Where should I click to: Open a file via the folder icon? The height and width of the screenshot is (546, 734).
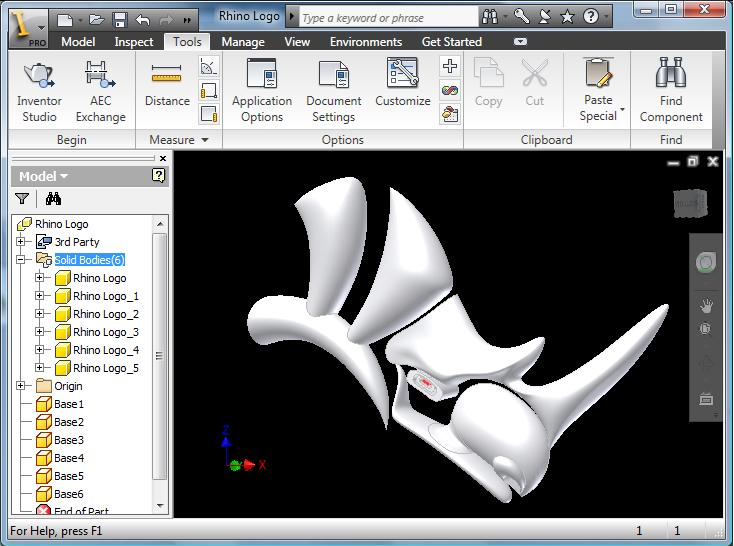(x=97, y=20)
